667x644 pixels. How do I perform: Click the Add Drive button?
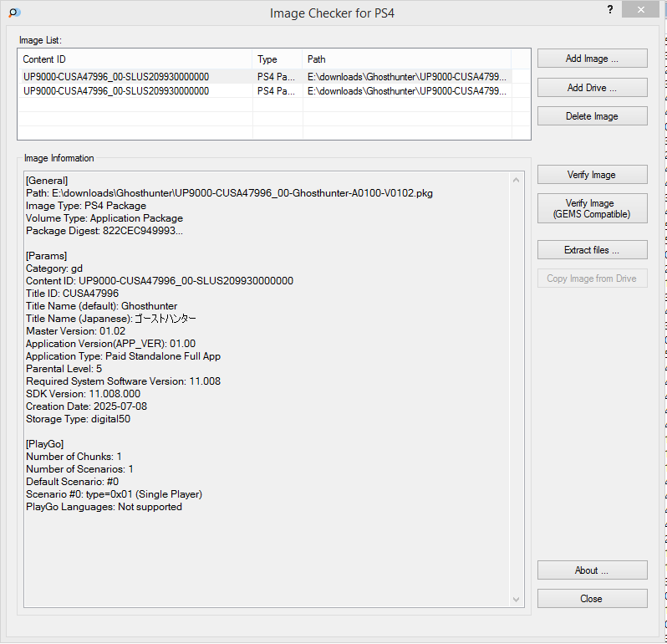click(x=592, y=88)
